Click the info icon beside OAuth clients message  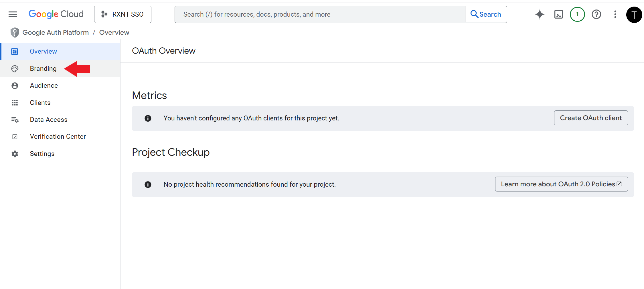pos(148,118)
